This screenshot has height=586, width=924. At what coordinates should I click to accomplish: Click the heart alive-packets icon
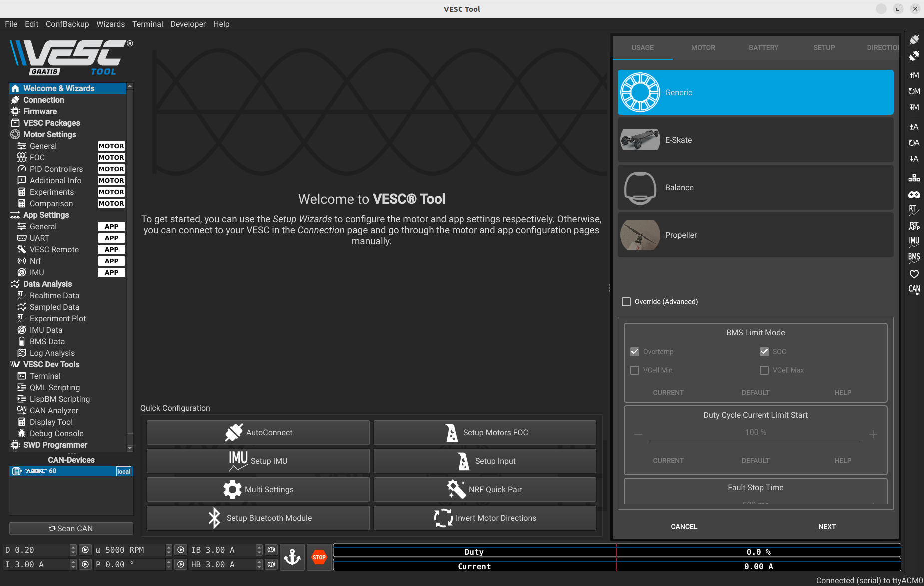(x=914, y=274)
